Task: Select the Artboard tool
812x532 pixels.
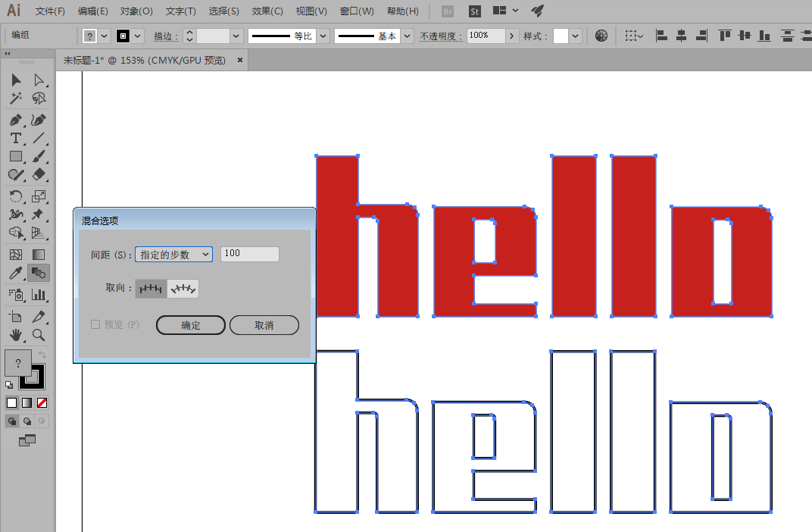Action: pos(16,317)
